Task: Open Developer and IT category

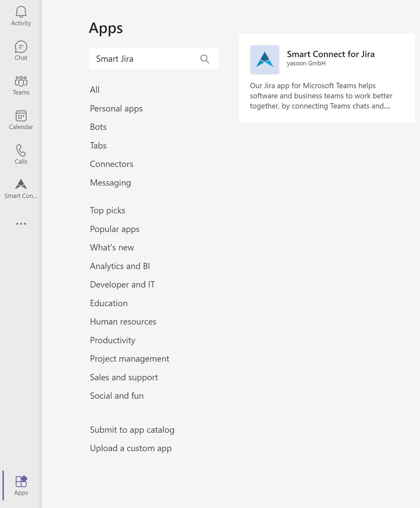Action: pos(122,284)
